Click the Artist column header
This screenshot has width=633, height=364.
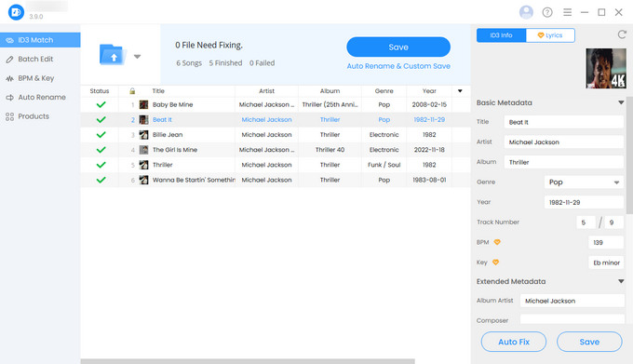coord(266,91)
